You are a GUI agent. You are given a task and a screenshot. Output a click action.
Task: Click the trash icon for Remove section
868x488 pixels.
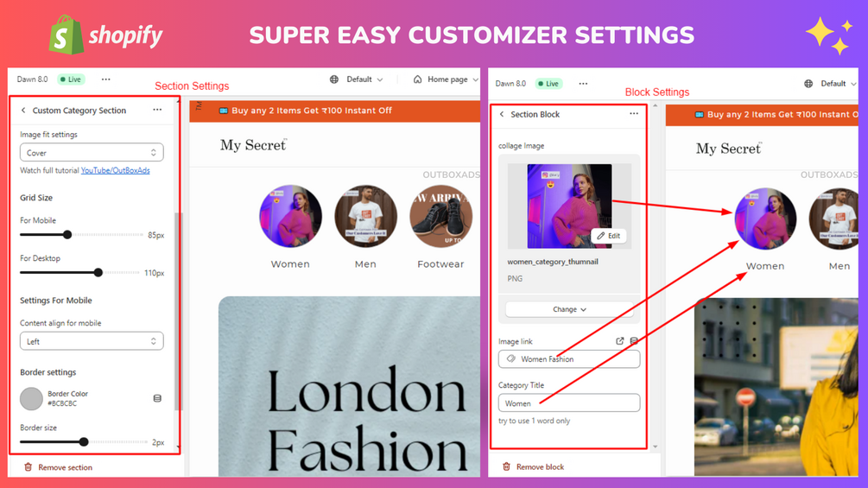tap(28, 467)
